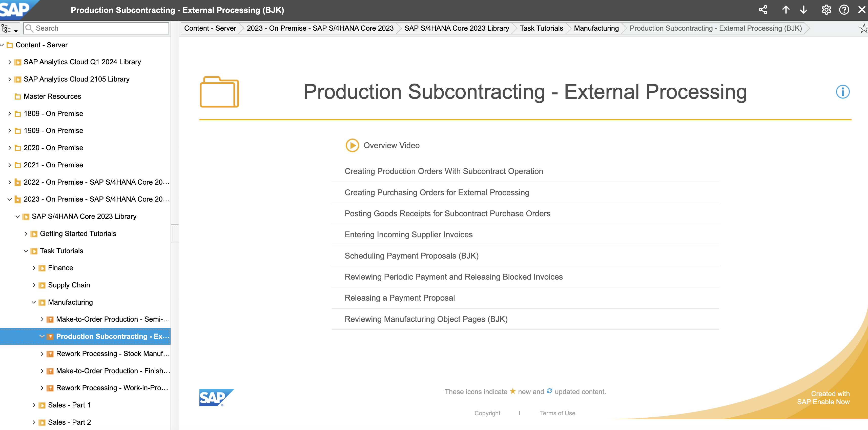Expand Make-to-Order Production - Finish node
The image size is (868, 430).
pos(42,371)
